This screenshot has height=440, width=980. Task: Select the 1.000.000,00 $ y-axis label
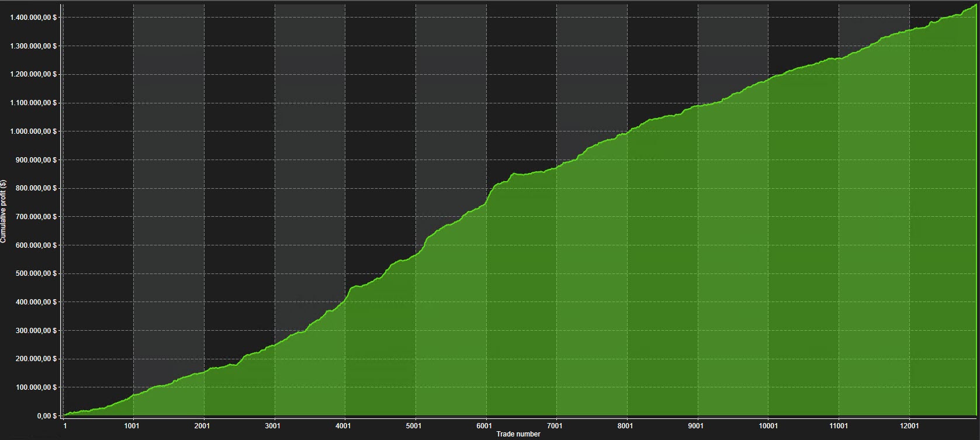[34, 131]
